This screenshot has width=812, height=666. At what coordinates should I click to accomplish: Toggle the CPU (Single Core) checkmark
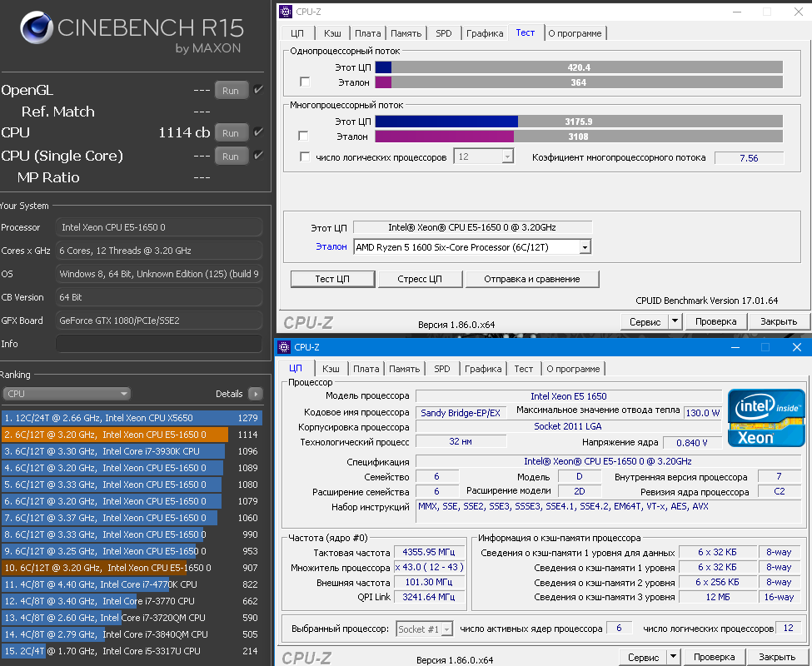[258, 156]
